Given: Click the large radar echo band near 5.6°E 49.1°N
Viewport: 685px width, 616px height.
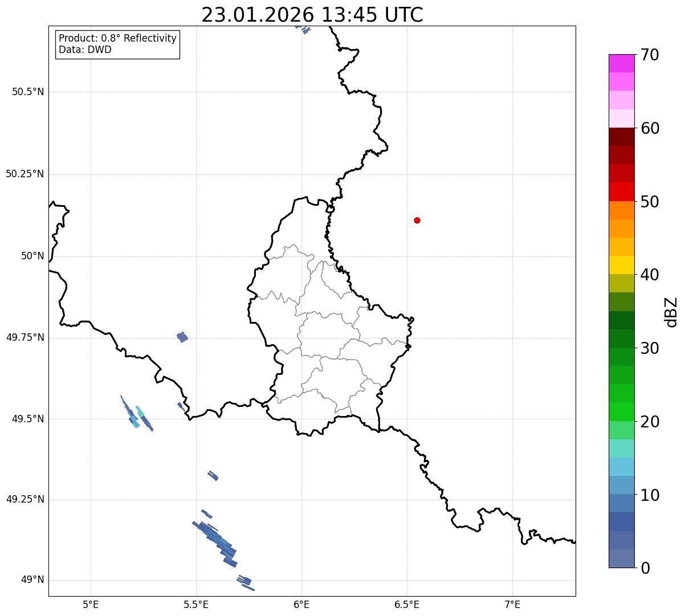Looking at the screenshot, I should 217,540.
